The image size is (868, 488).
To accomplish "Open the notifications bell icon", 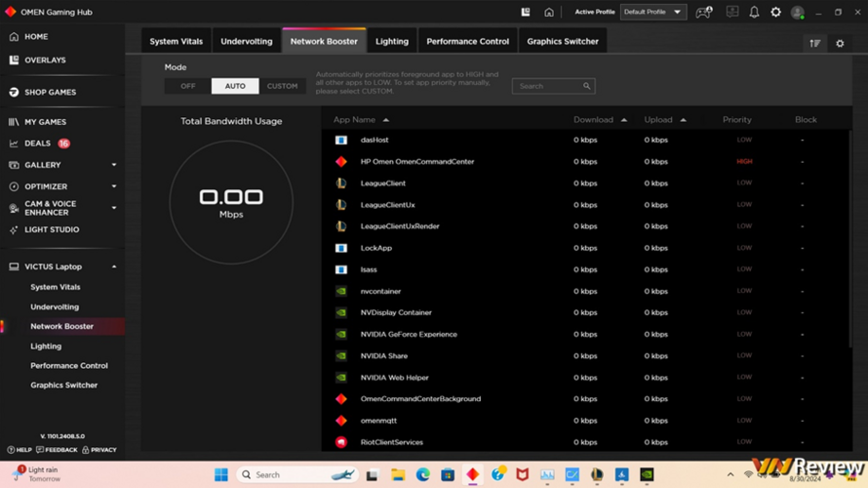I will 754,13.
